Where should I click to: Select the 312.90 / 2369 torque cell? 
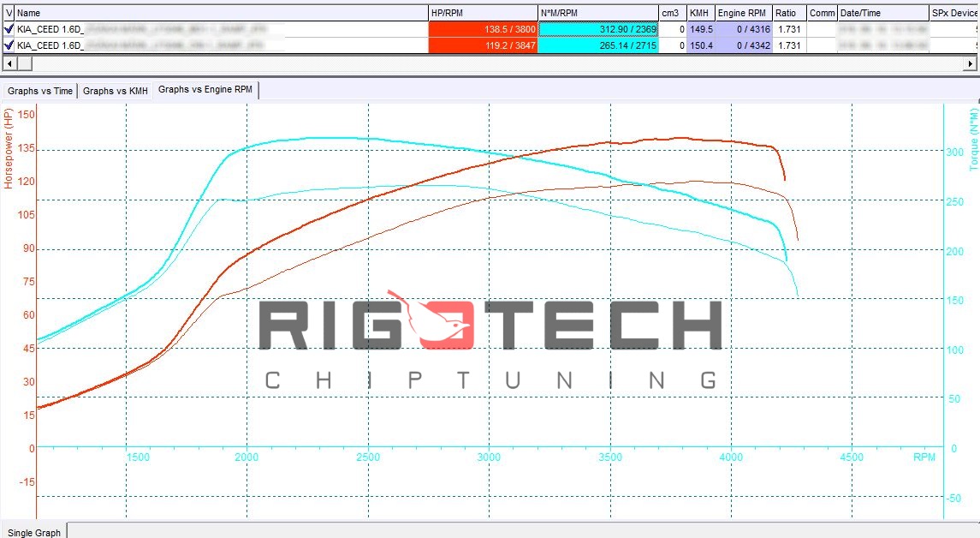click(x=598, y=29)
